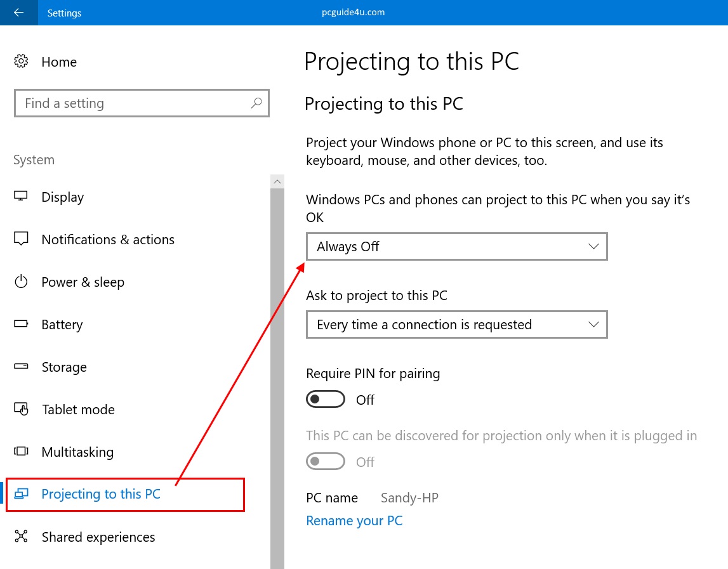728x569 pixels.
Task: Click the Display monitor icon
Action: 21,197
